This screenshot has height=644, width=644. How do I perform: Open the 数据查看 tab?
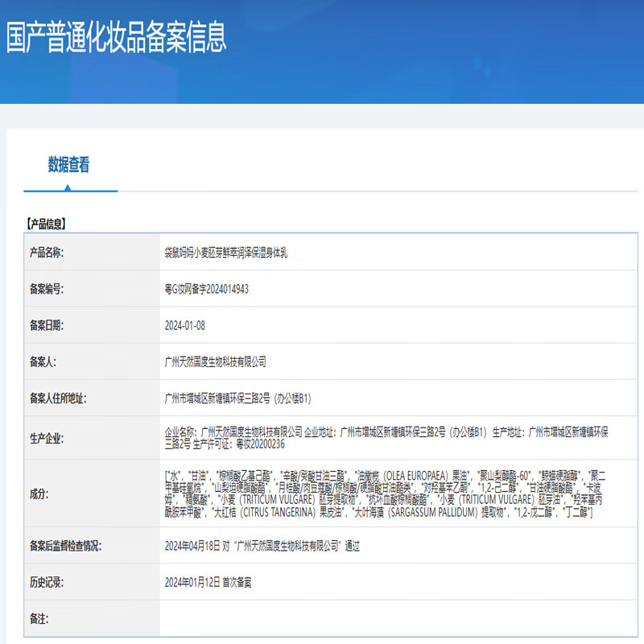[69, 166]
